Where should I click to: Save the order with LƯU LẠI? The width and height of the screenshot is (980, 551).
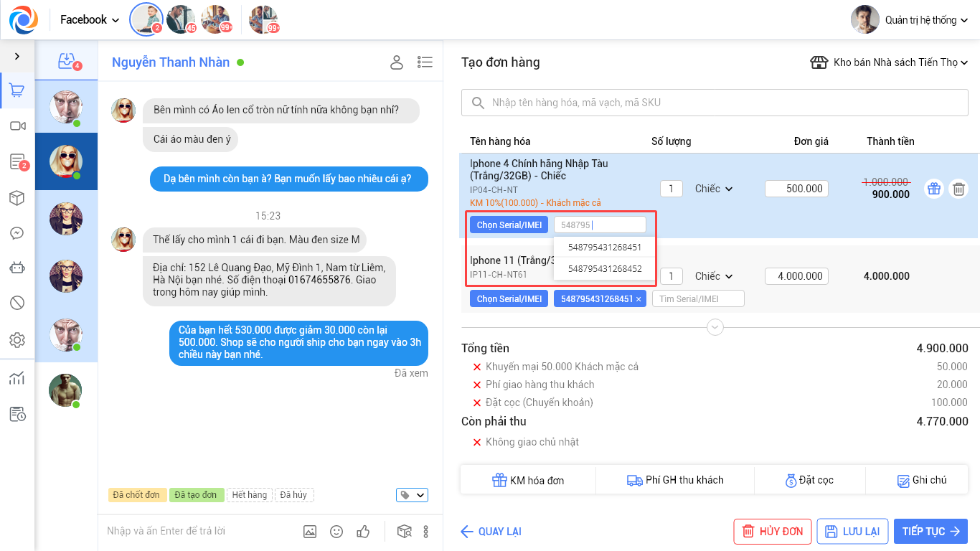(x=853, y=532)
